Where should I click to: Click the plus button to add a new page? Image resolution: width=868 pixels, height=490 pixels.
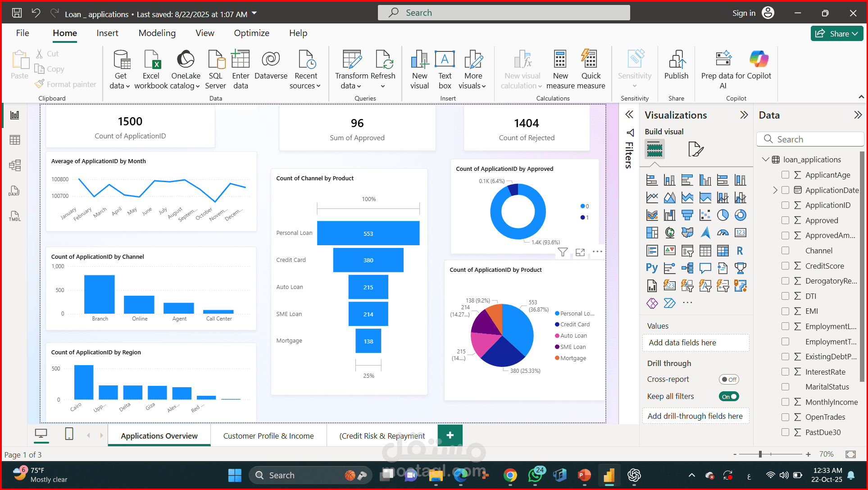click(450, 435)
